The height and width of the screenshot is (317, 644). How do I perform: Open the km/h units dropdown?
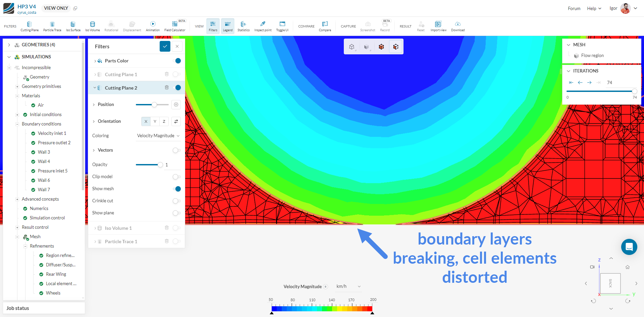coord(348,286)
